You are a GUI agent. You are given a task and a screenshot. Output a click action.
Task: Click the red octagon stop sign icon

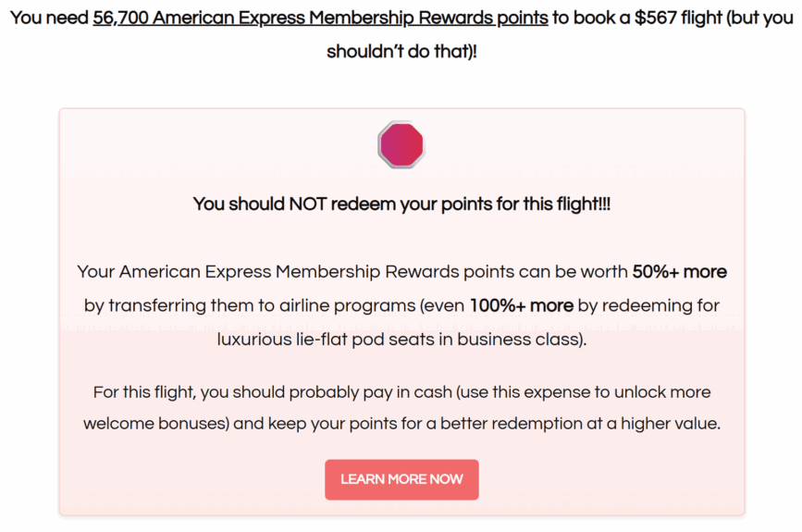(x=401, y=144)
